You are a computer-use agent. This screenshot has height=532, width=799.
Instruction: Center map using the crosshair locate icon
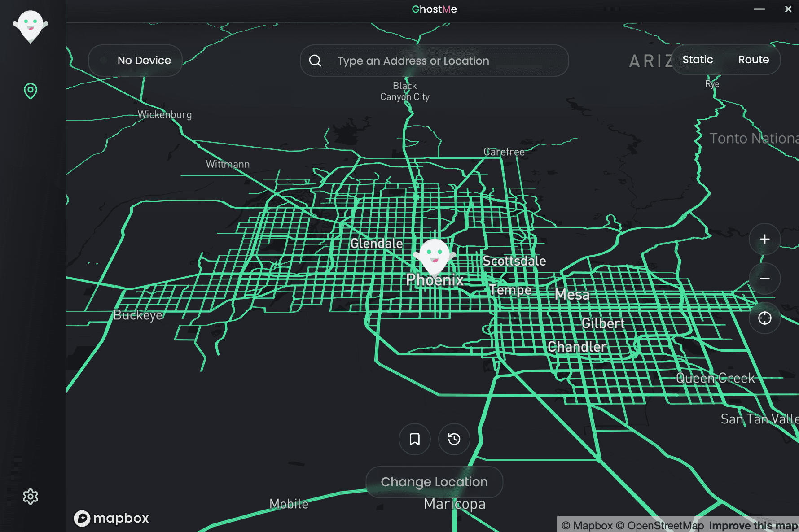tap(765, 318)
